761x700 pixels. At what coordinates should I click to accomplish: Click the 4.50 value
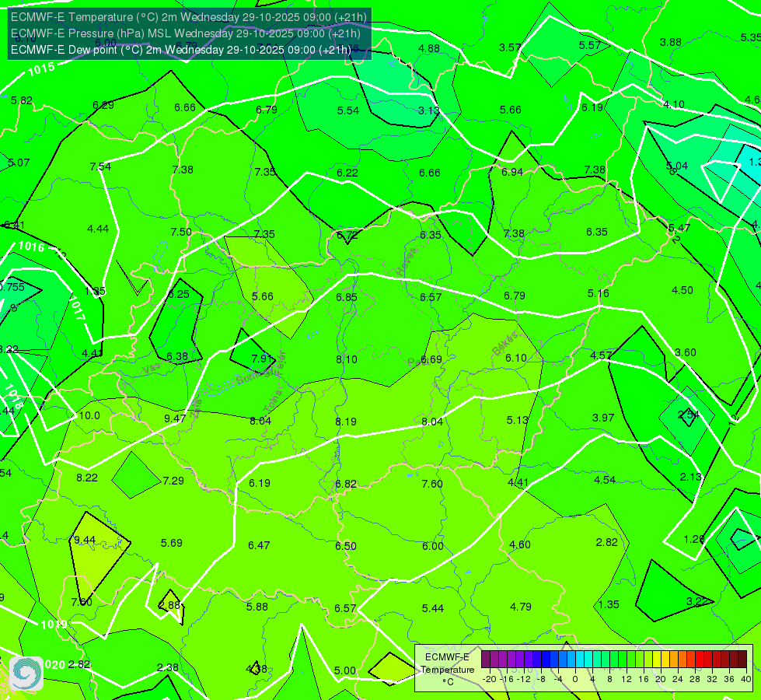(x=682, y=290)
